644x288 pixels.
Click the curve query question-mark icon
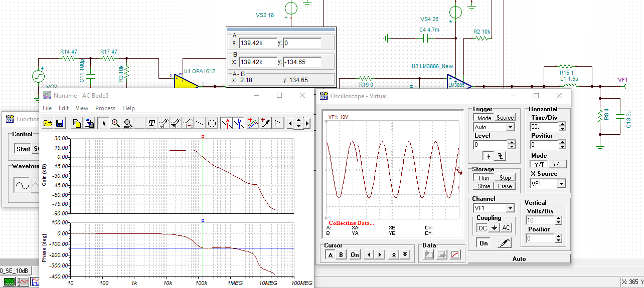pos(176,123)
